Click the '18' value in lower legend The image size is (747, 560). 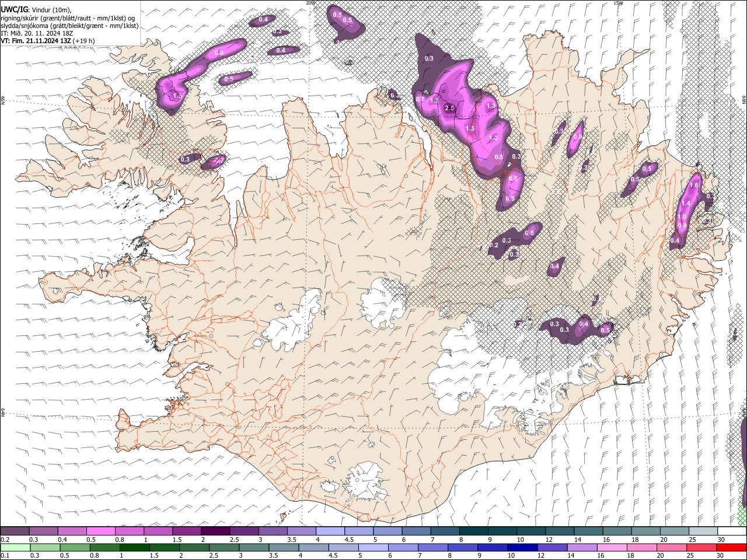click(631, 555)
